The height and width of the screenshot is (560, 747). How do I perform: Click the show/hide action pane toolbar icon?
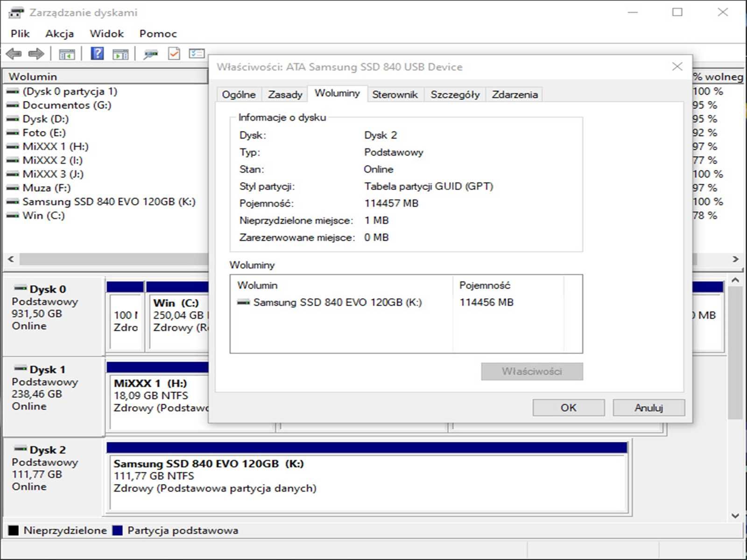(x=120, y=54)
